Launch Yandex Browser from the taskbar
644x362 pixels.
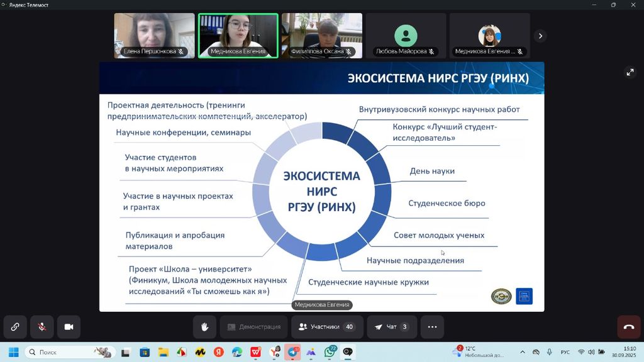tap(218, 353)
